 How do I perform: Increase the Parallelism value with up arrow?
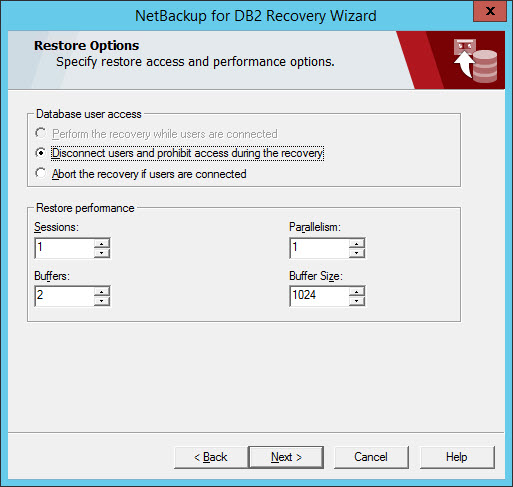coord(357,244)
